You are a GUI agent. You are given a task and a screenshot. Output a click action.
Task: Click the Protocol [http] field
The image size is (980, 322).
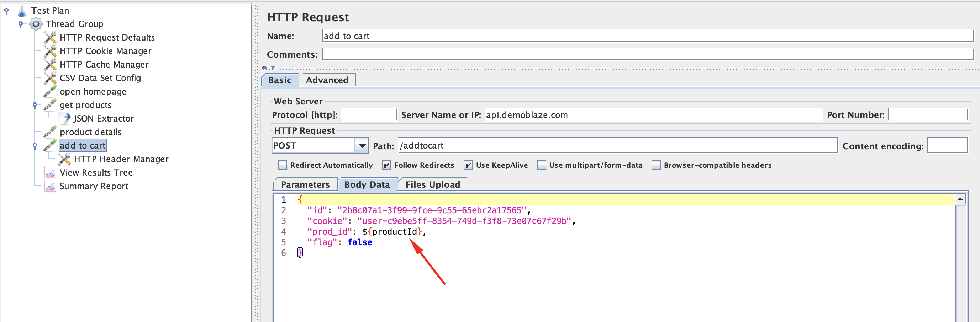[369, 114]
